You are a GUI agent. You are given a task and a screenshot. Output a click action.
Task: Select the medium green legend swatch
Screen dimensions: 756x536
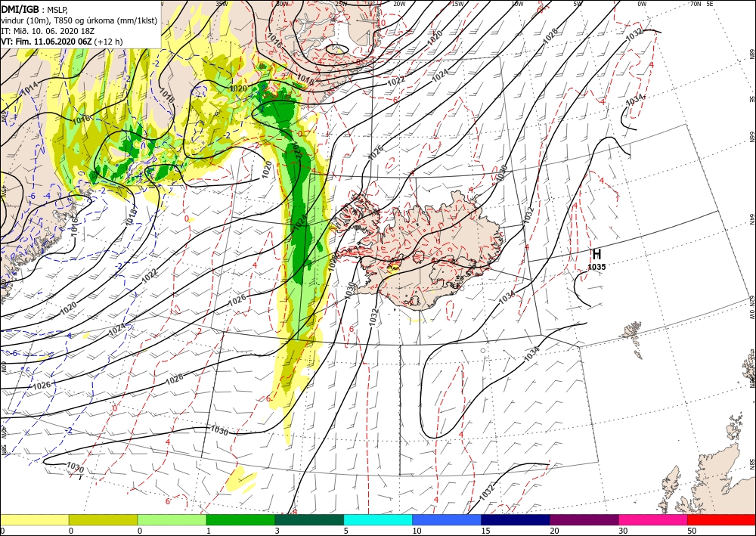240,519
